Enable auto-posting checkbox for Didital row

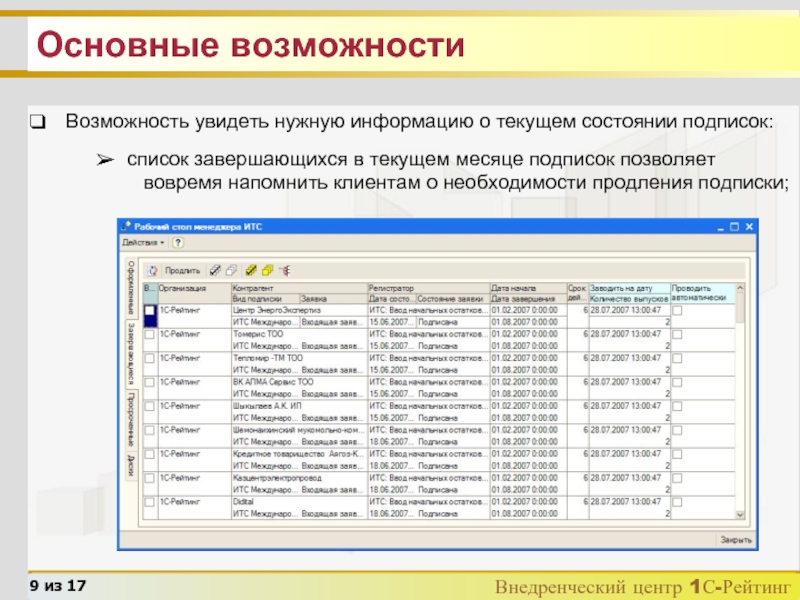tap(677, 503)
